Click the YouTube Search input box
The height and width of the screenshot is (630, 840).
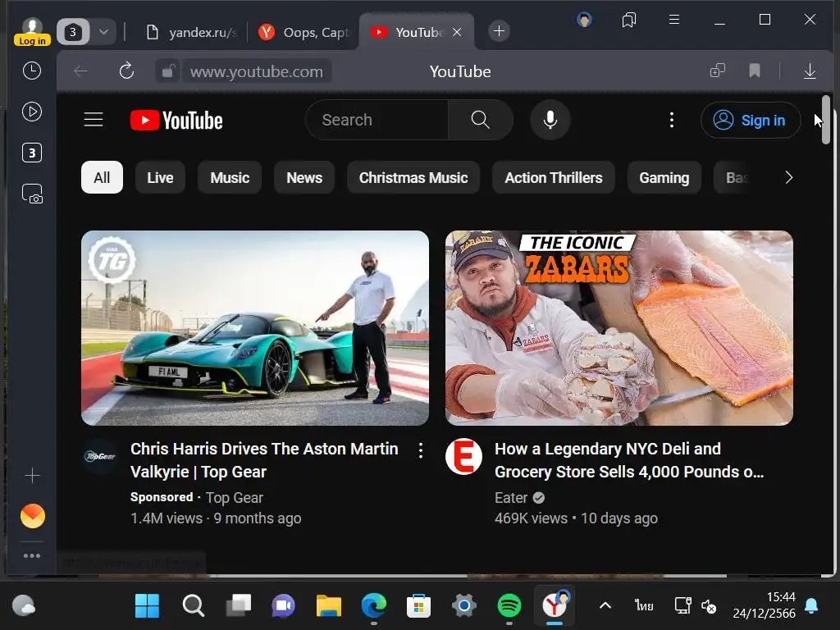(x=377, y=120)
